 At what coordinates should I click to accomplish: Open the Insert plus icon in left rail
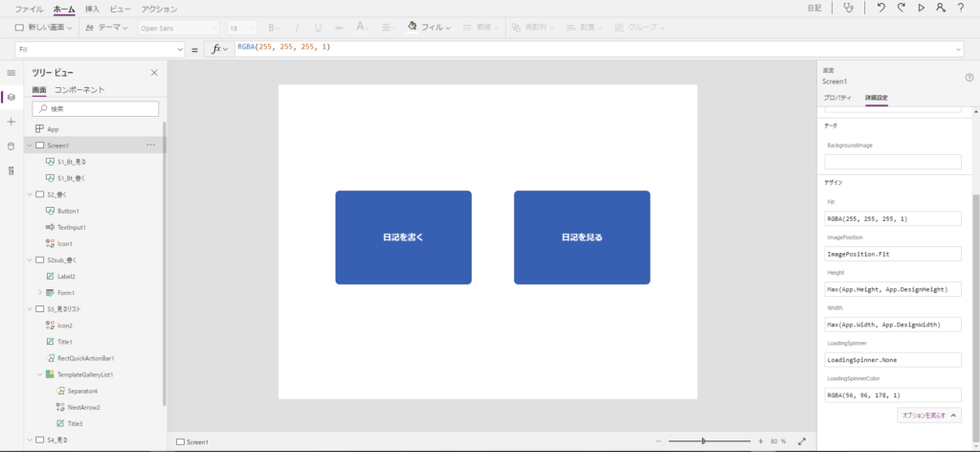11,122
